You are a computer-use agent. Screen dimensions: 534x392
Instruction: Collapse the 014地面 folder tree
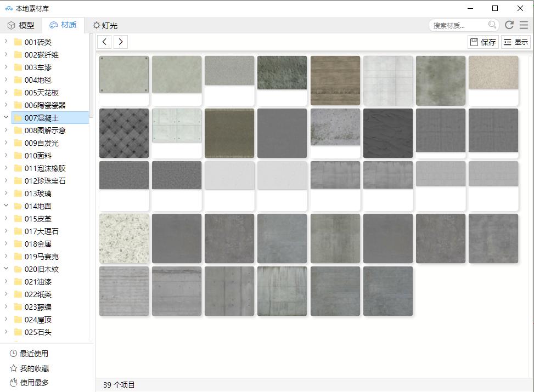[x=5, y=206]
